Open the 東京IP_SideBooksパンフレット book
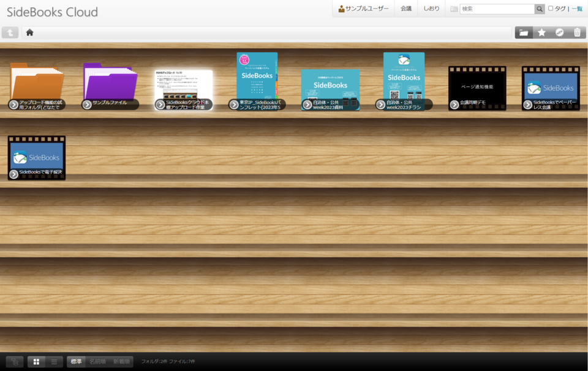Image resolution: width=588 pixels, height=371 pixels. 257,81
